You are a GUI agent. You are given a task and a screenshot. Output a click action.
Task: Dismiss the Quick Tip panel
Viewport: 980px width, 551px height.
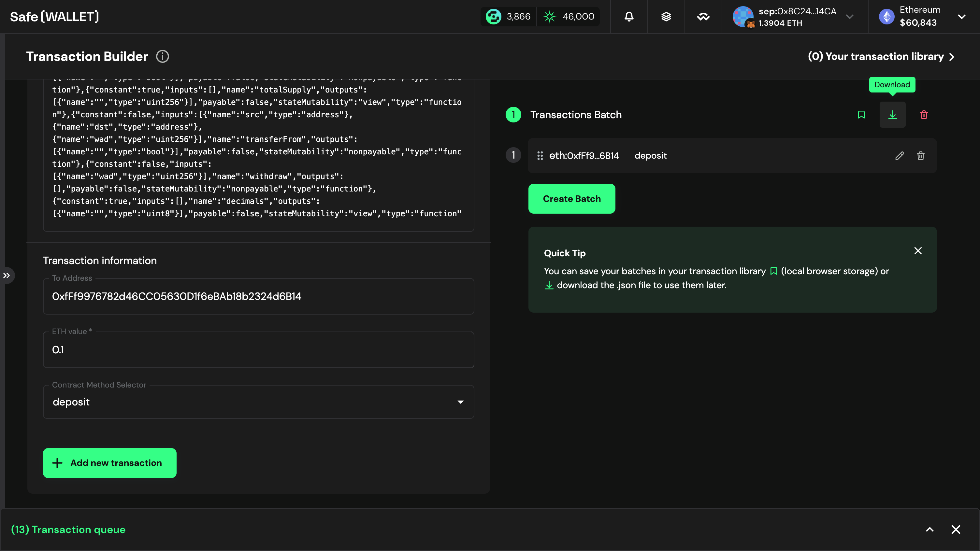[918, 251]
